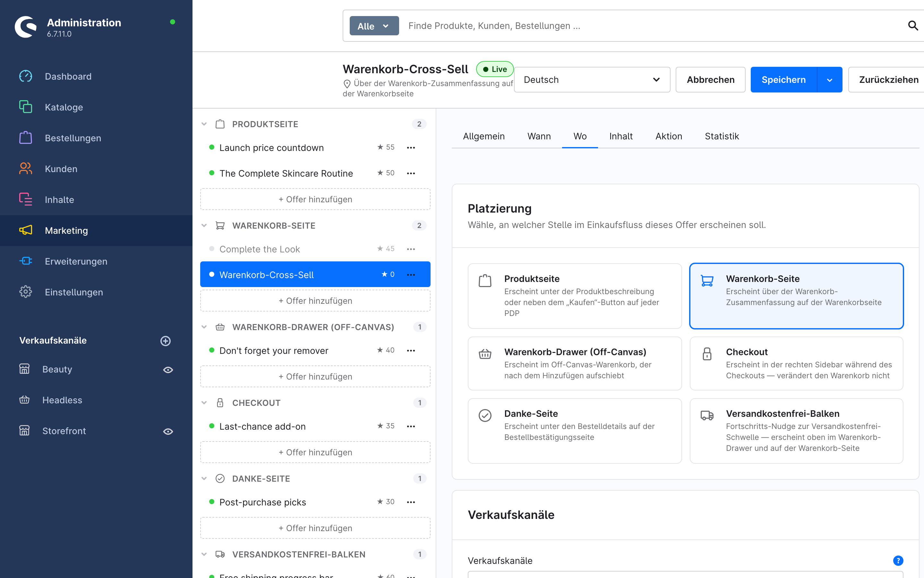Click the Headless basket icon
924x578 pixels.
(x=24, y=400)
